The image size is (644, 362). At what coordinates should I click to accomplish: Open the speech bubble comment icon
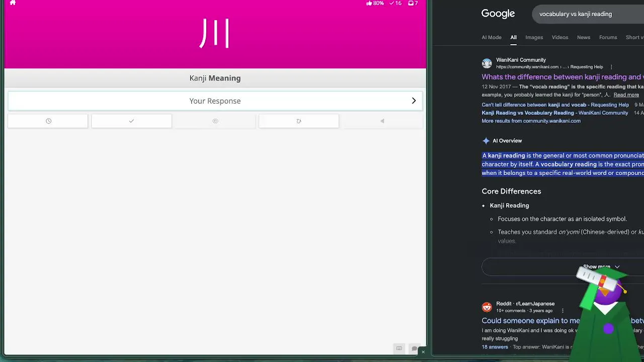[415, 348]
